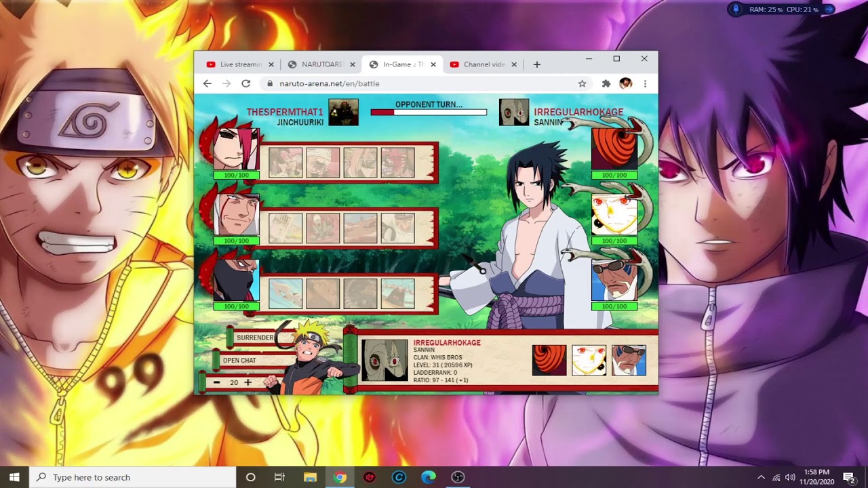This screenshot has width=868, height=488.
Task: Click the RAM and CPU usage widget
Action: (783, 9)
